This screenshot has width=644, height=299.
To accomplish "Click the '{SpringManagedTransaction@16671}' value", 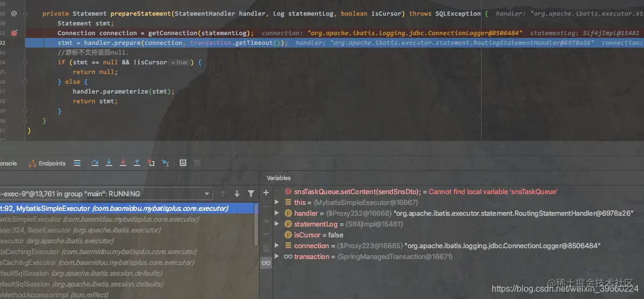I will [x=395, y=256].
